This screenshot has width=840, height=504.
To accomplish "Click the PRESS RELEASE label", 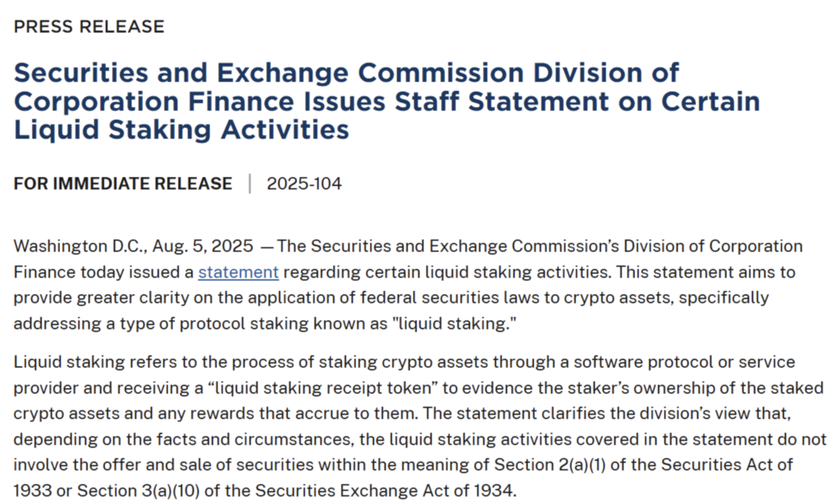I will [x=89, y=27].
